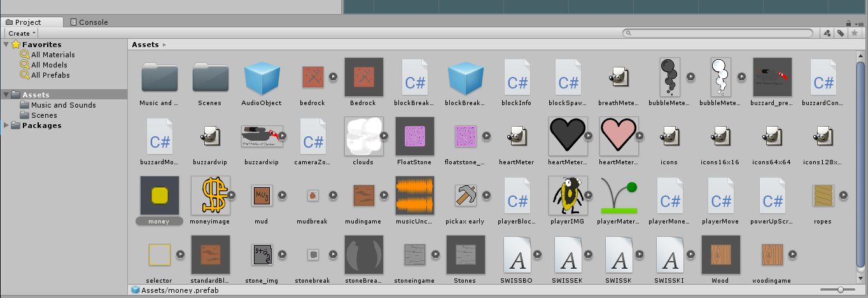Select the musicUnc audio waveform asset
868x298 pixels.
pos(415,195)
